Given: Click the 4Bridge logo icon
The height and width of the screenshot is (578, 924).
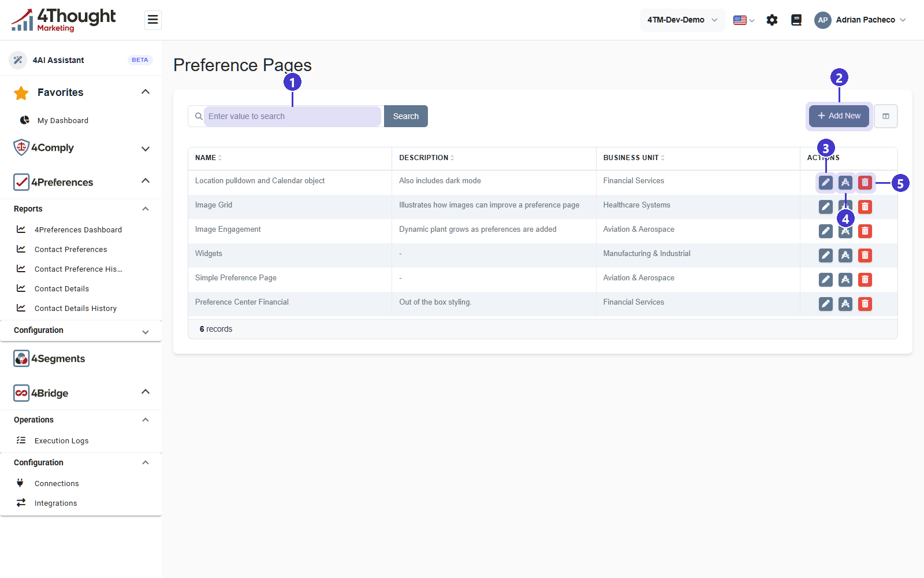Looking at the screenshot, I should (21, 393).
